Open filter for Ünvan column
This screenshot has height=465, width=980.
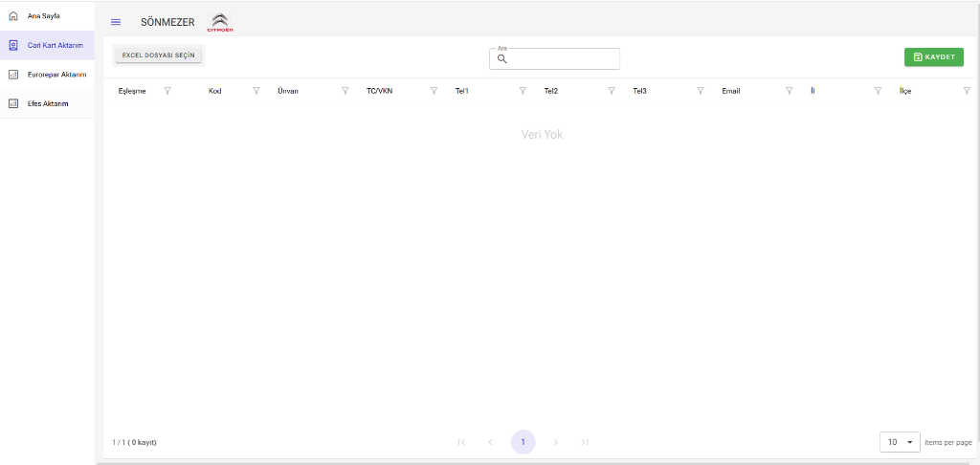(x=345, y=91)
